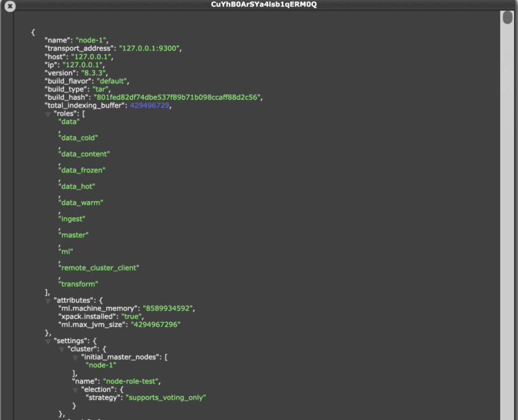Click the ml.machine_memory value 8589934592

tap(168, 308)
